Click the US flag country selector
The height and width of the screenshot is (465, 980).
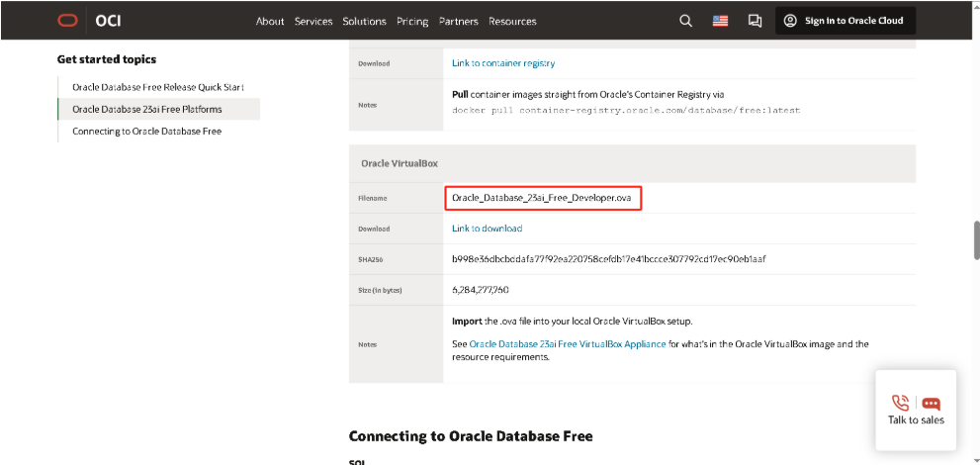click(720, 21)
